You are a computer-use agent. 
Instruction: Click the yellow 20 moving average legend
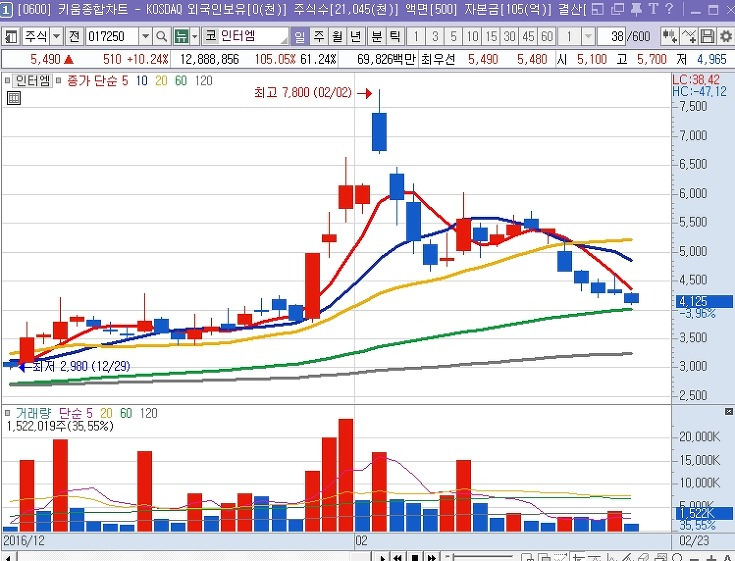(x=161, y=81)
